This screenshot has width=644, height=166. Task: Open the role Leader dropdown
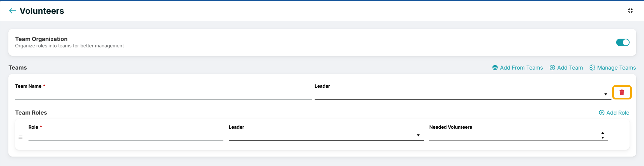point(326,135)
